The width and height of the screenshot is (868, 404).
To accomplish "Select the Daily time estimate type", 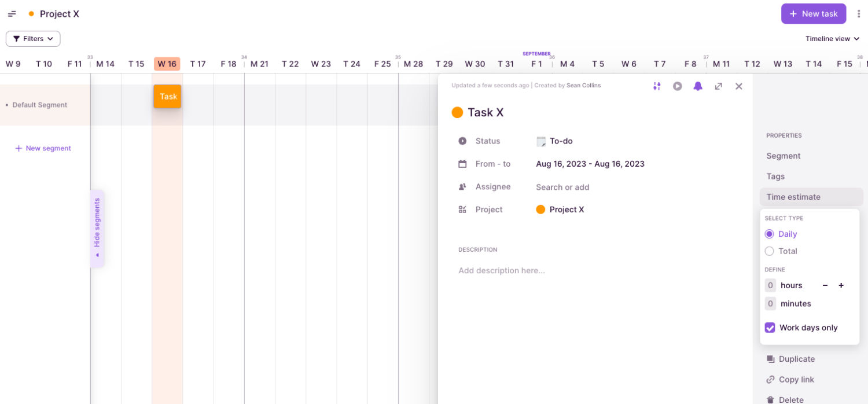I will [770, 234].
